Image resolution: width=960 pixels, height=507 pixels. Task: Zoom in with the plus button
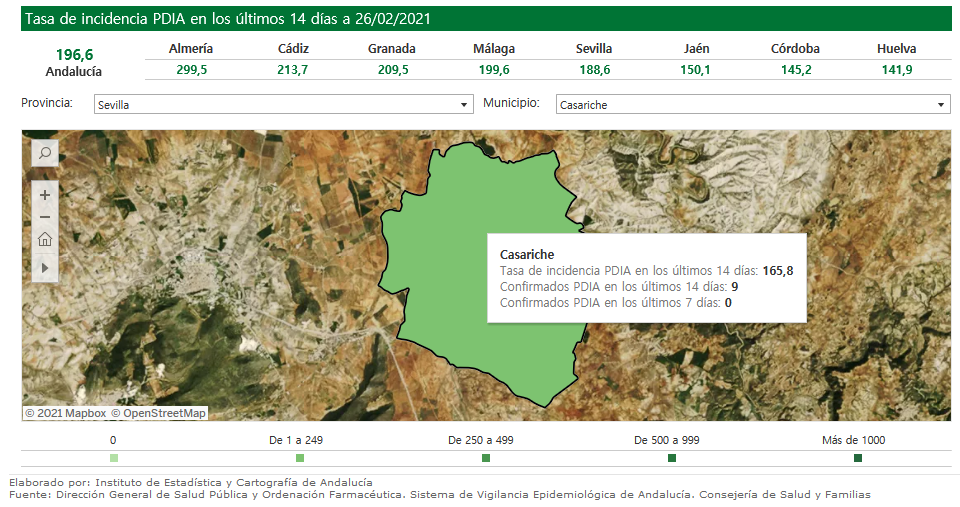pos(45,195)
